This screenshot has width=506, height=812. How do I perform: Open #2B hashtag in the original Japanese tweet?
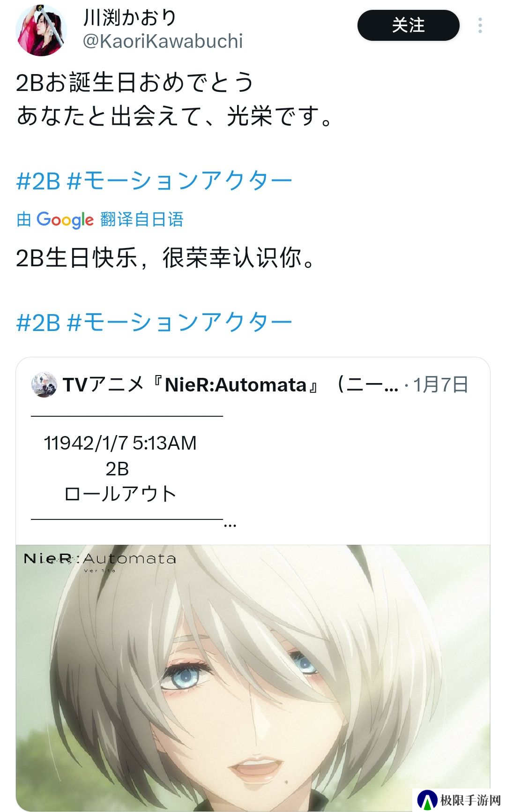tap(38, 180)
